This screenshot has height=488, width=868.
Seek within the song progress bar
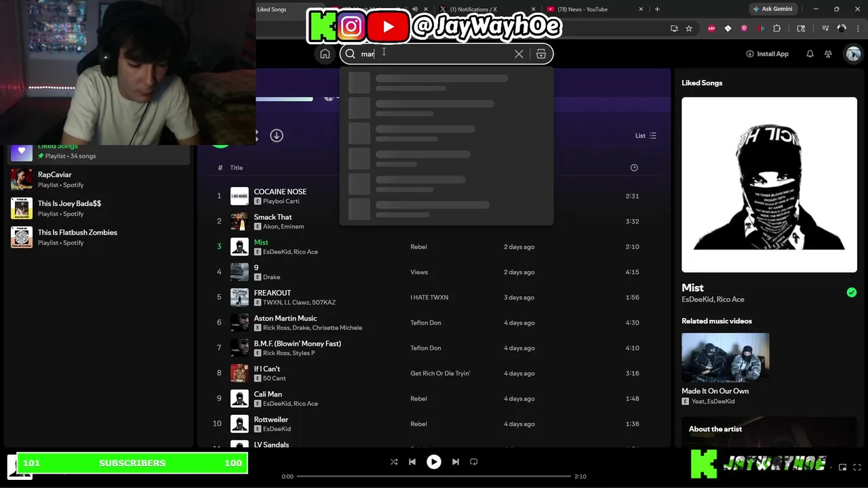(x=434, y=476)
